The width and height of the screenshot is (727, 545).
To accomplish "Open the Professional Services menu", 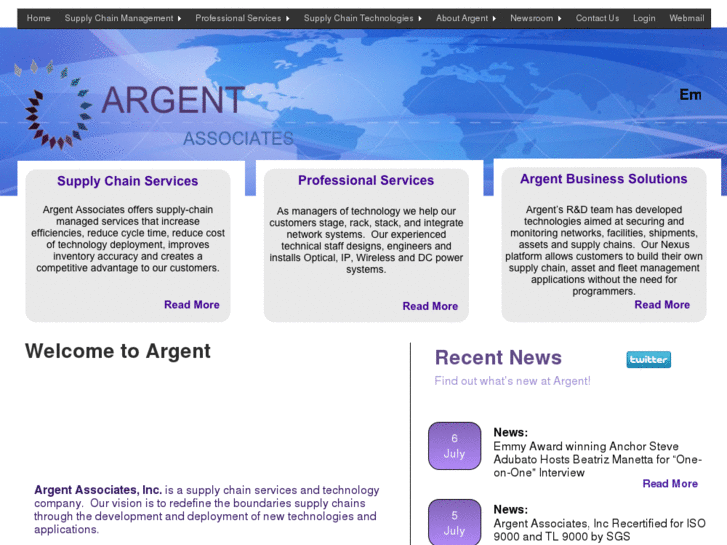I will tap(238, 18).
